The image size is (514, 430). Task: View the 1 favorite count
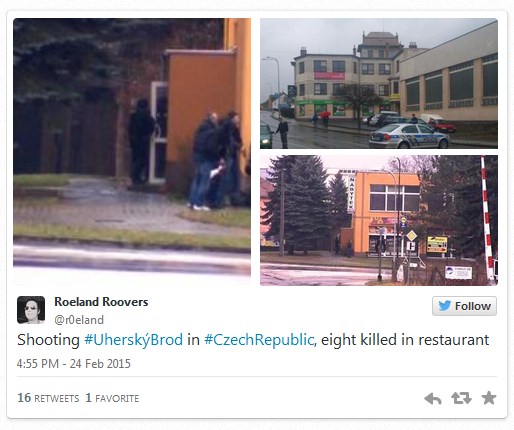point(112,398)
